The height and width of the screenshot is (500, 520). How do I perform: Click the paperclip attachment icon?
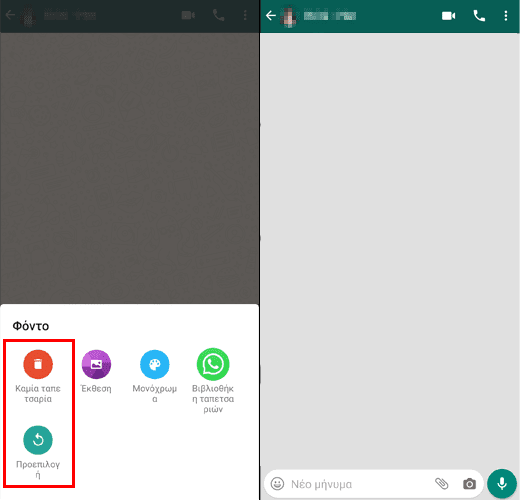point(442,484)
